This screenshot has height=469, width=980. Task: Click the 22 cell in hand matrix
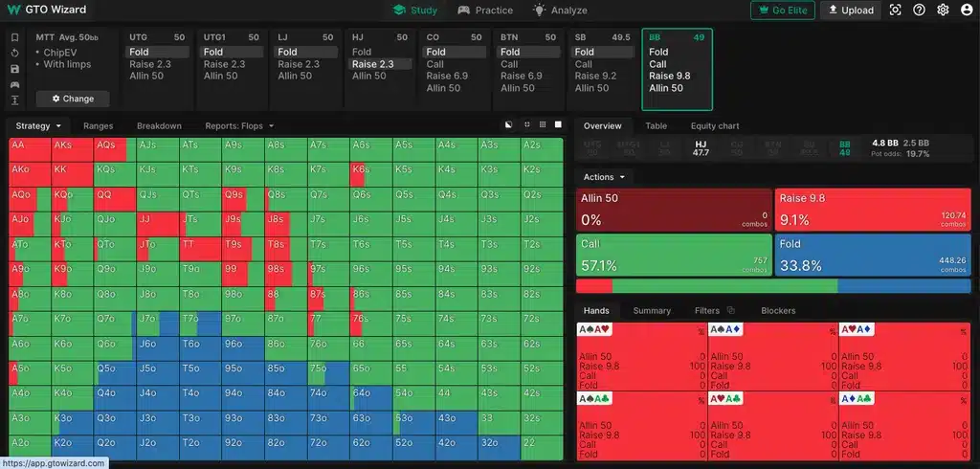(x=542, y=447)
